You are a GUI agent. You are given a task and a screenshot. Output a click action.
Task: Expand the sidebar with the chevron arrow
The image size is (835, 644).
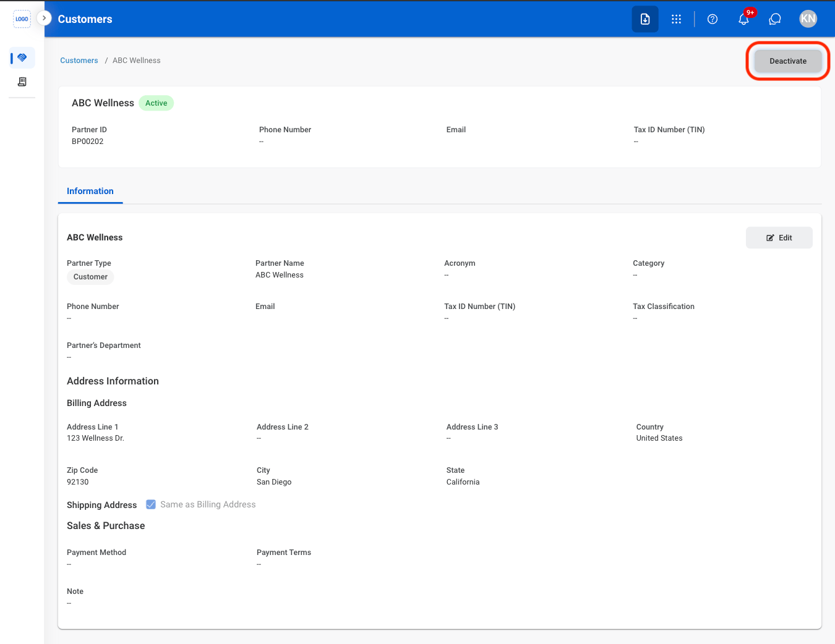point(44,19)
